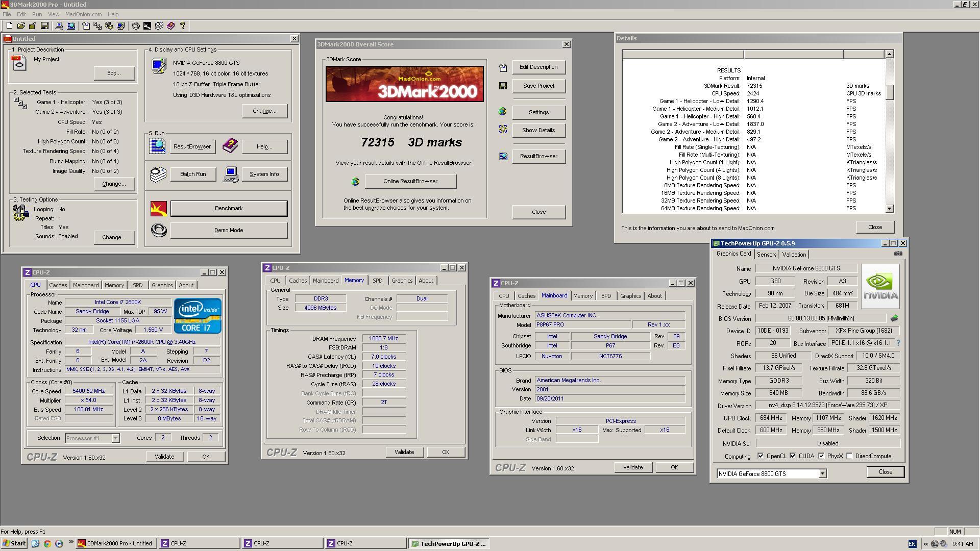
Task: Switch to the Validation tab in GPU-Z
Action: pos(794,255)
